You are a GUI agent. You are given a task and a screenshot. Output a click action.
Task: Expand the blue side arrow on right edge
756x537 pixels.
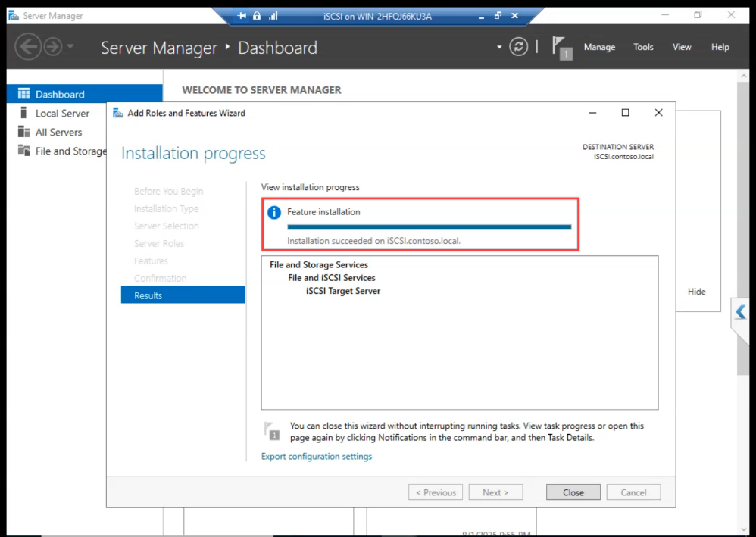(x=741, y=312)
